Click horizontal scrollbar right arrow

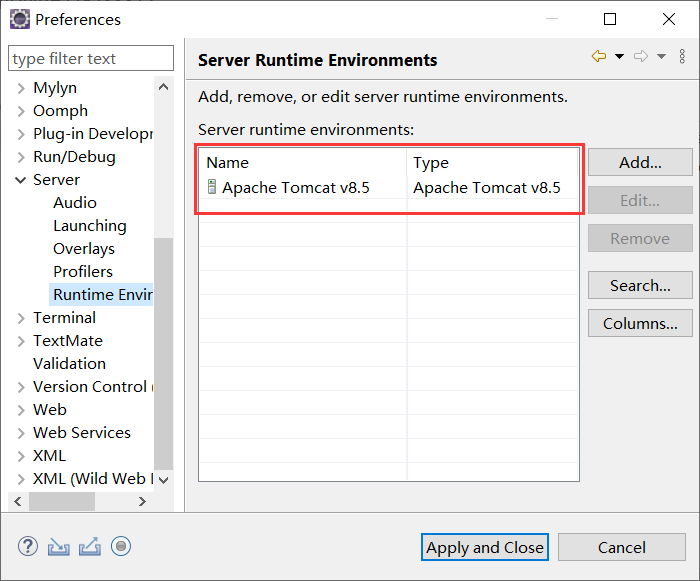(142, 502)
